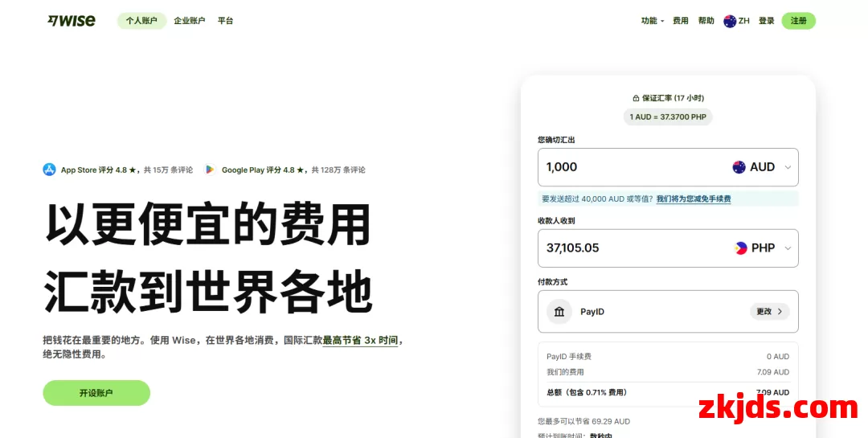Click the lock icon by 保证汇率
This screenshot has width=868, height=438.
(636, 98)
